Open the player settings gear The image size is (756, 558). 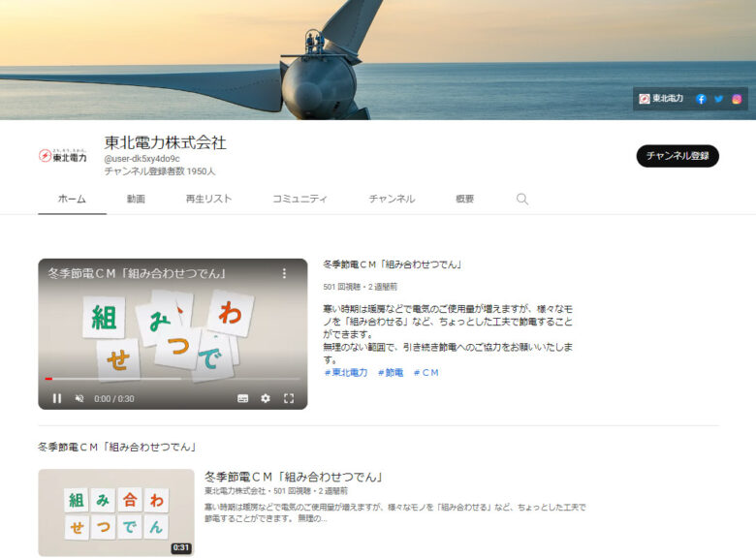coord(266,398)
